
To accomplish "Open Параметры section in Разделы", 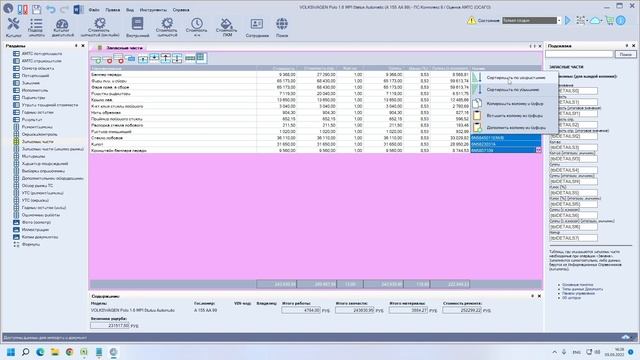I will tap(33, 98).
